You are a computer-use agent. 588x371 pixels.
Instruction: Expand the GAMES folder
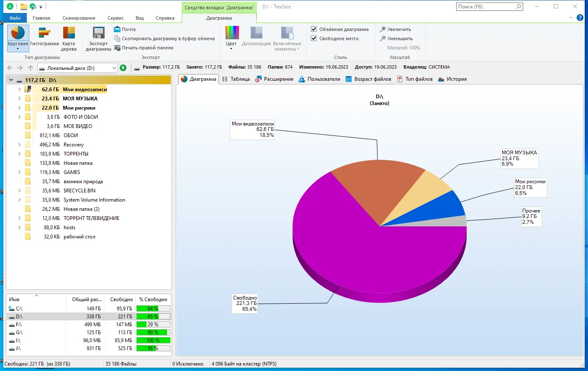[19, 172]
